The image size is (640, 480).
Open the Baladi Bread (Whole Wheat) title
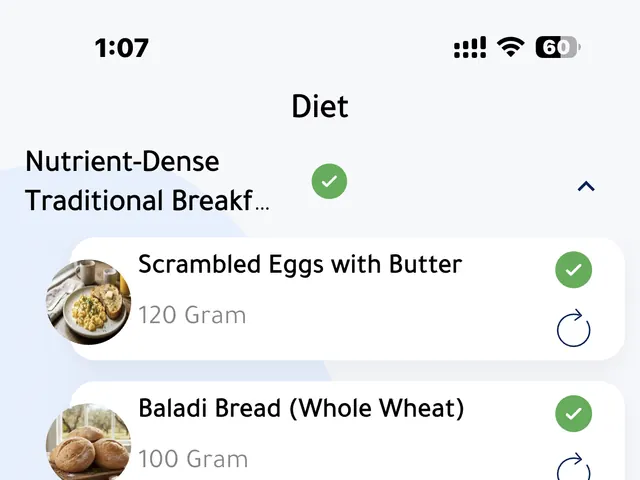[301, 408]
